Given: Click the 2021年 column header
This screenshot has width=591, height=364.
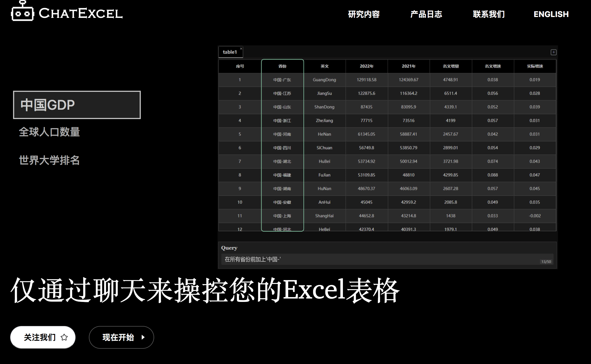Looking at the screenshot, I should pos(409,66).
